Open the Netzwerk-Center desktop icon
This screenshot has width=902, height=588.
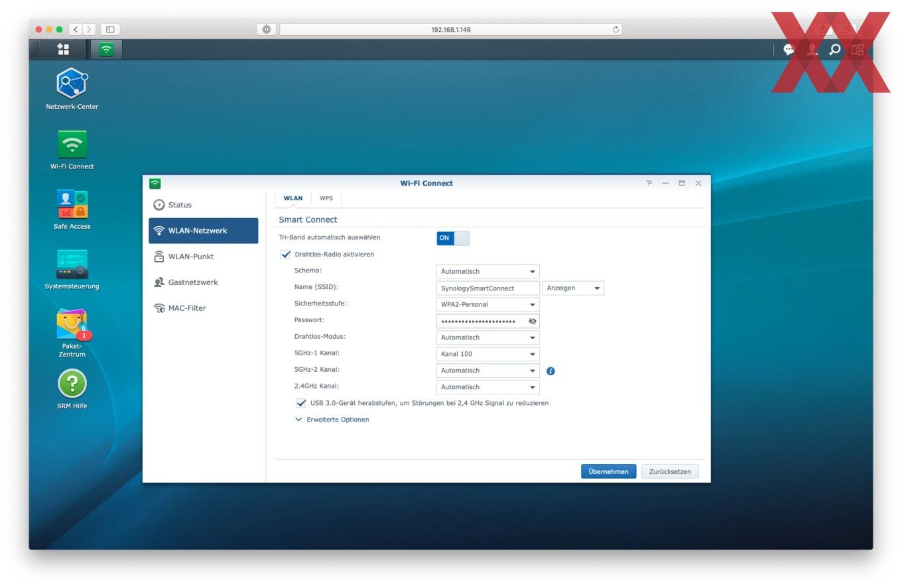(x=72, y=89)
